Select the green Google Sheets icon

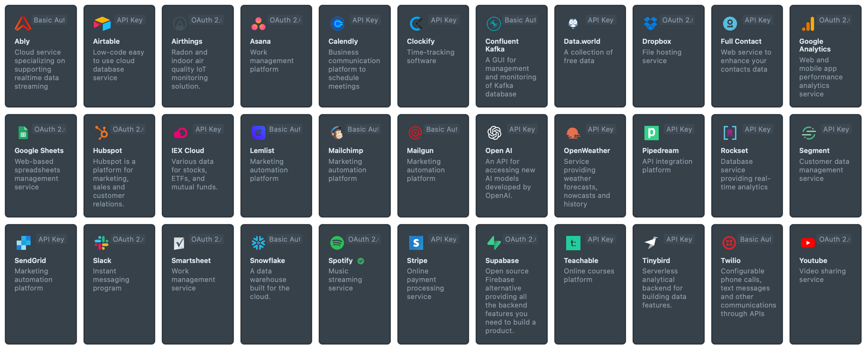click(x=23, y=133)
